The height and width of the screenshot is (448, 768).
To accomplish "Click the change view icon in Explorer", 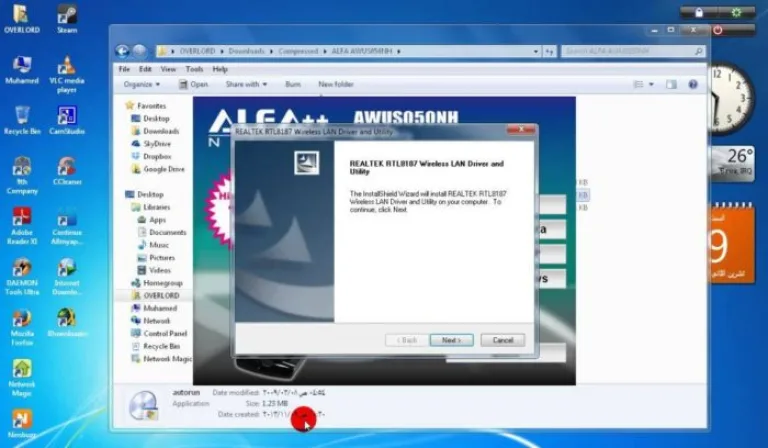I will pos(638,84).
